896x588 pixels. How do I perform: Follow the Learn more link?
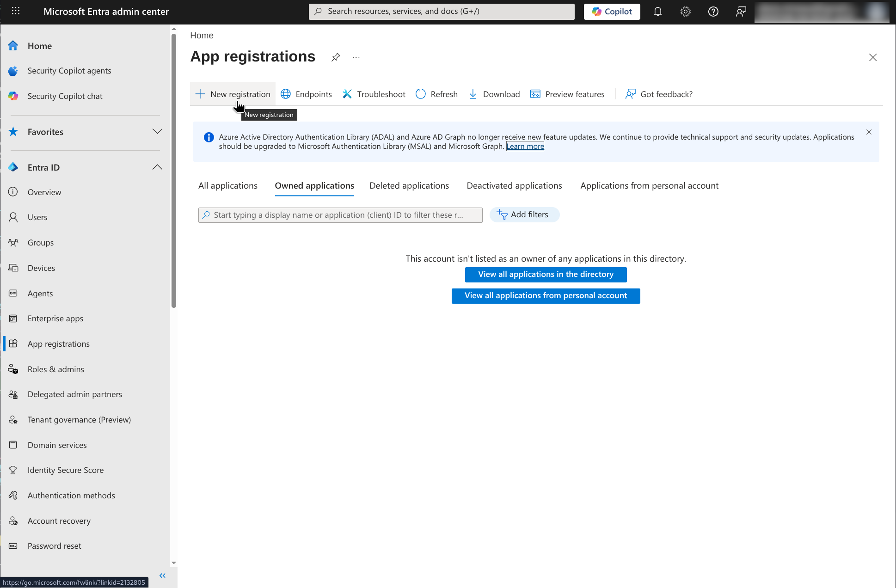click(x=525, y=147)
